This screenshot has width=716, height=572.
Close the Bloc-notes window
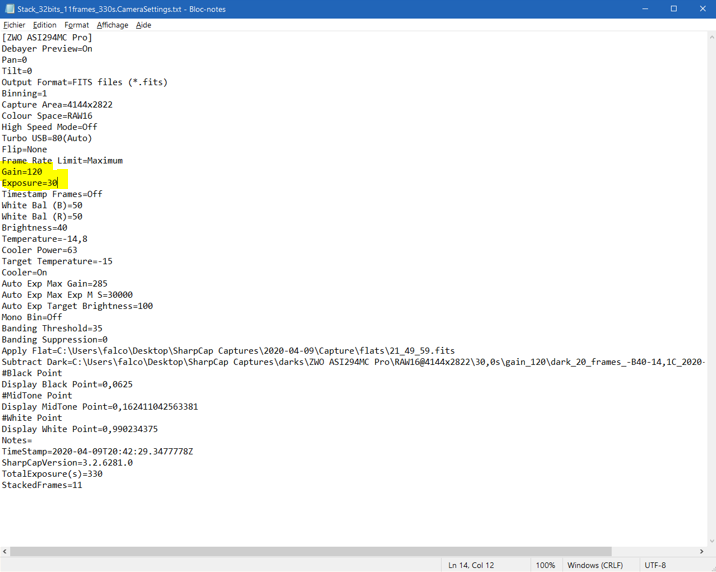(x=702, y=9)
